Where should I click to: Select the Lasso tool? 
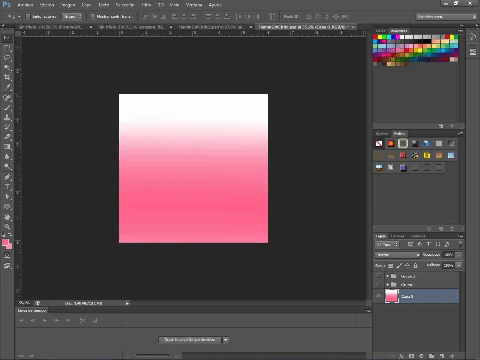pyautogui.click(x=7, y=58)
